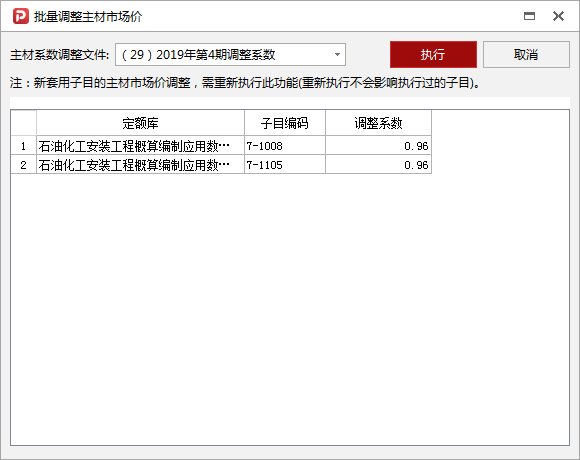Click the 0.96 coefficient for 7-1008
Screen dimensions: 580x460
click(378, 145)
